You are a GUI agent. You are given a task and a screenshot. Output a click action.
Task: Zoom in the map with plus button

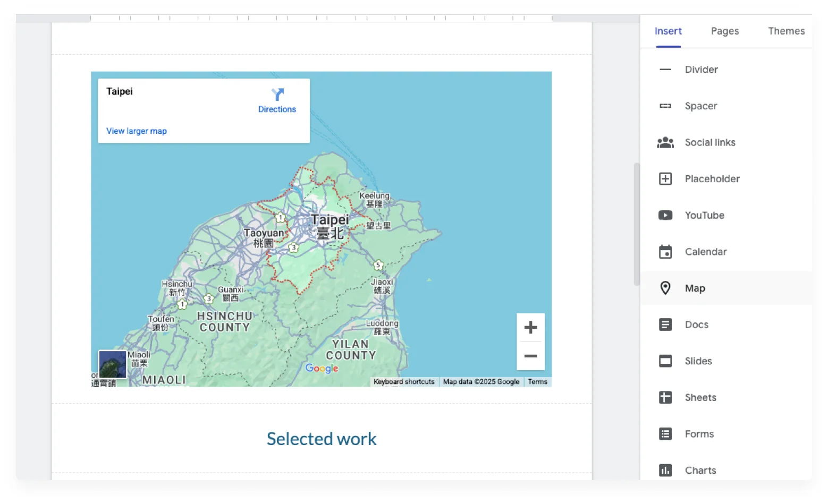pyautogui.click(x=530, y=327)
